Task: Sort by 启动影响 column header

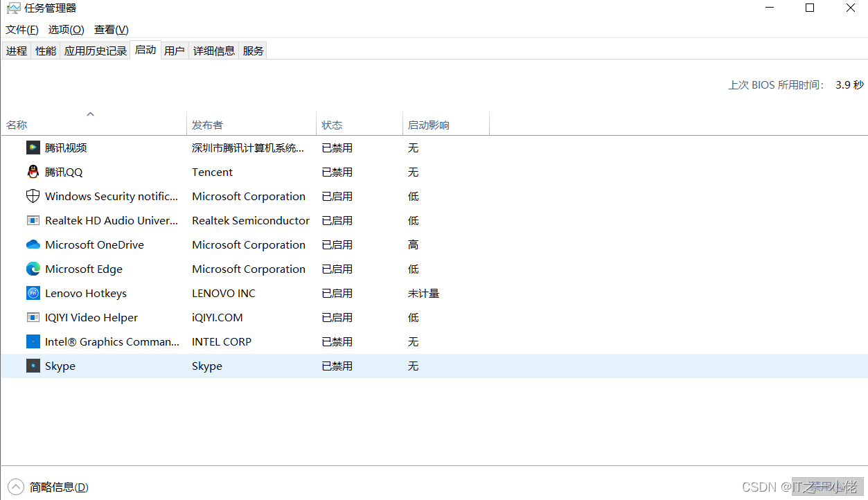Action: [446, 125]
